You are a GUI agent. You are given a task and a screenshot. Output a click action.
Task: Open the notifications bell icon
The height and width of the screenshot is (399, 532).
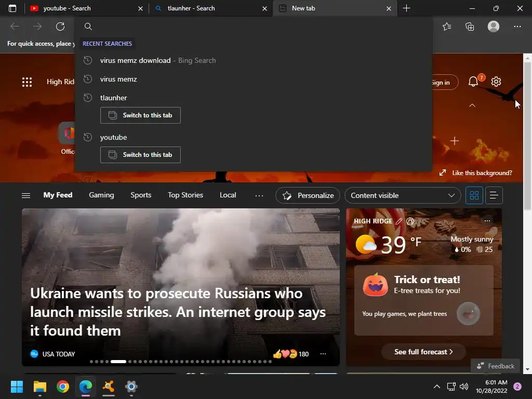473,82
